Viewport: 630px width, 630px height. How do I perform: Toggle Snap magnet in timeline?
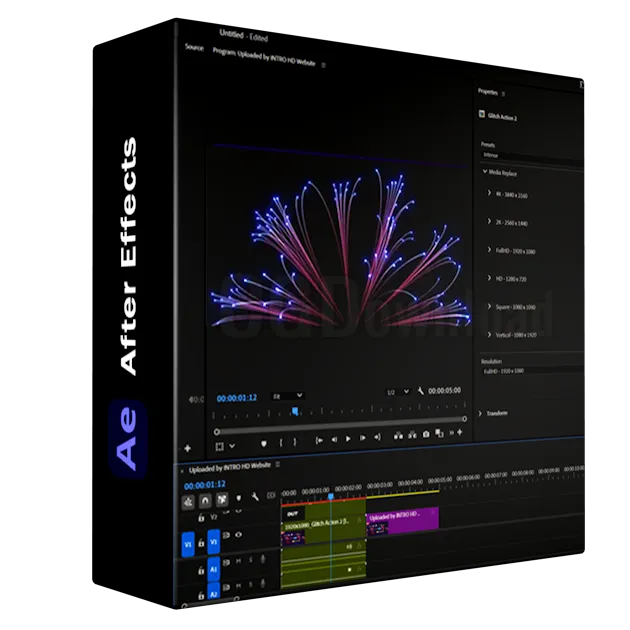coord(205,501)
